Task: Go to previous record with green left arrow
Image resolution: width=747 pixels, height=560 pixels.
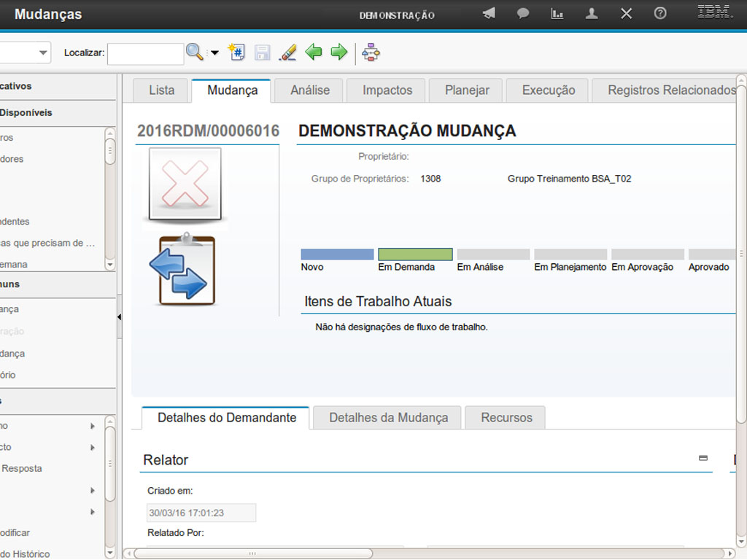Action: pos(313,52)
